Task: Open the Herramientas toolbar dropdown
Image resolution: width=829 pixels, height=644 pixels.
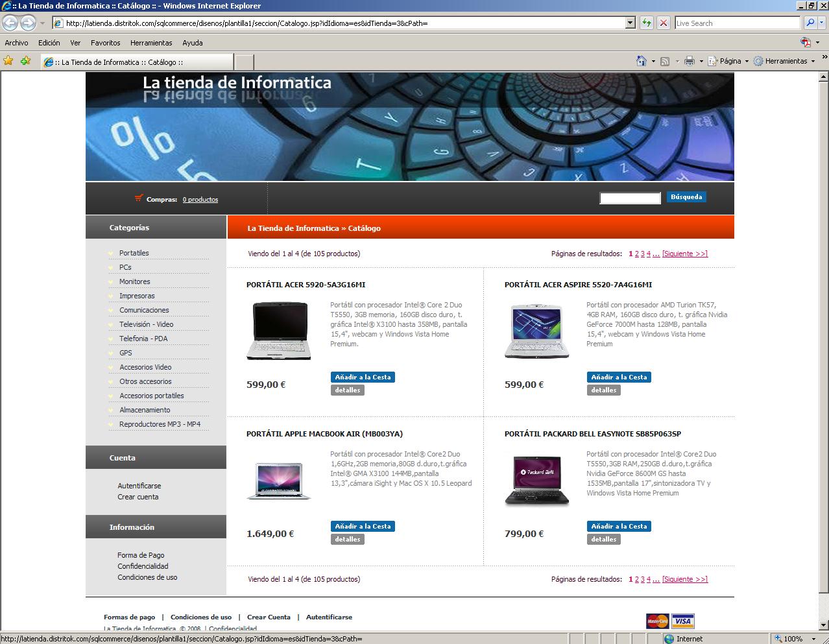Action: pos(786,61)
